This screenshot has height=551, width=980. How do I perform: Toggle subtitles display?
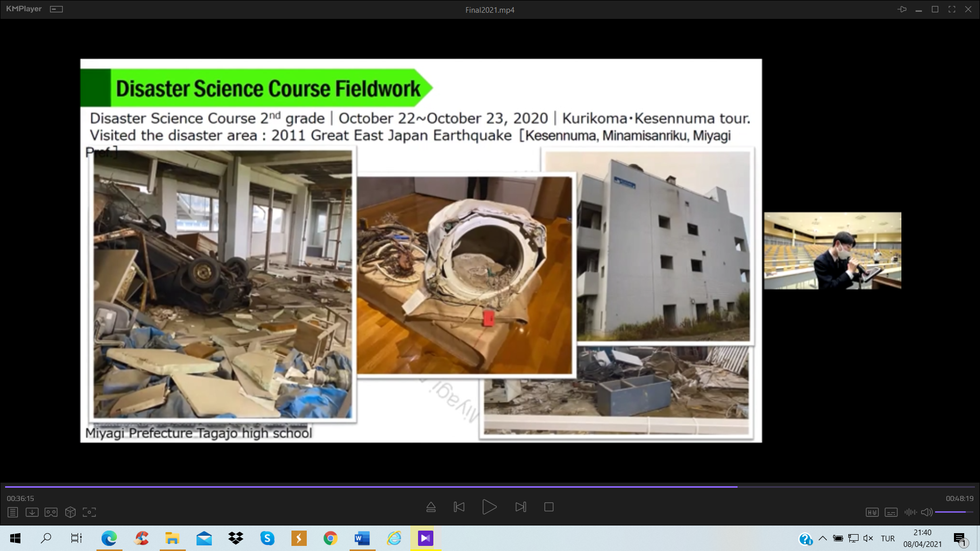891,512
